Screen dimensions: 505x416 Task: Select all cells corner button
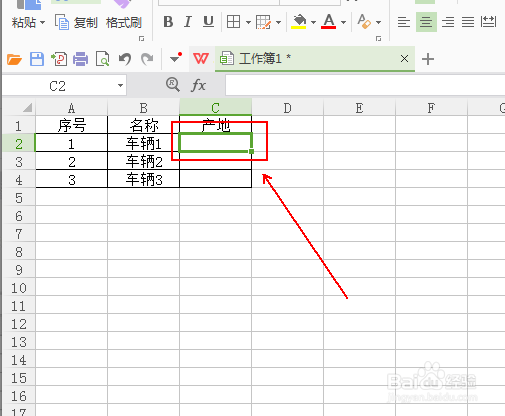point(19,107)
